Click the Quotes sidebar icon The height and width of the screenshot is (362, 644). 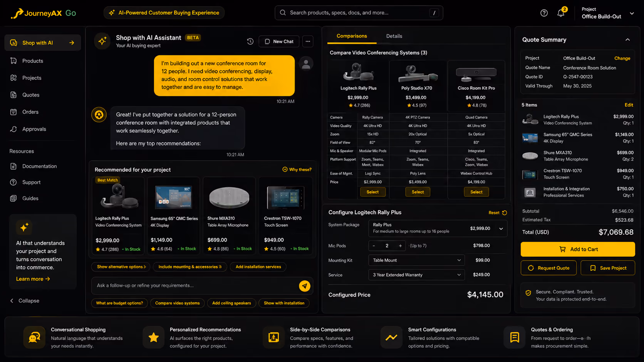tap(13, 95)
